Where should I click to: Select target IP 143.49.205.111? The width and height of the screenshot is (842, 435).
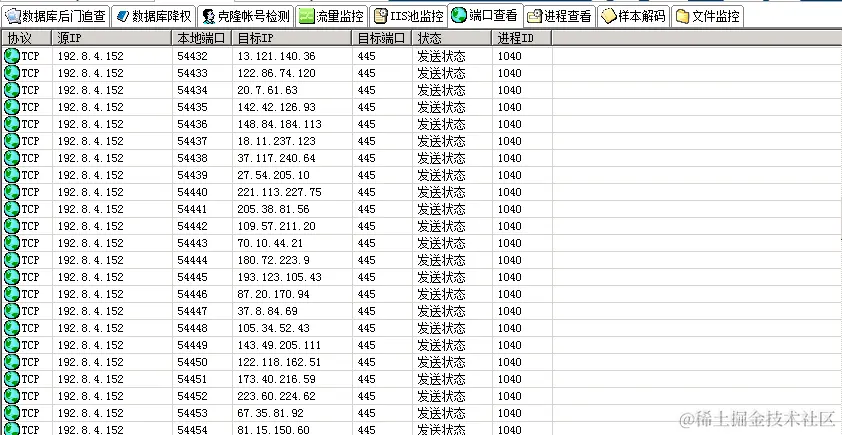(x=279, y=345)
